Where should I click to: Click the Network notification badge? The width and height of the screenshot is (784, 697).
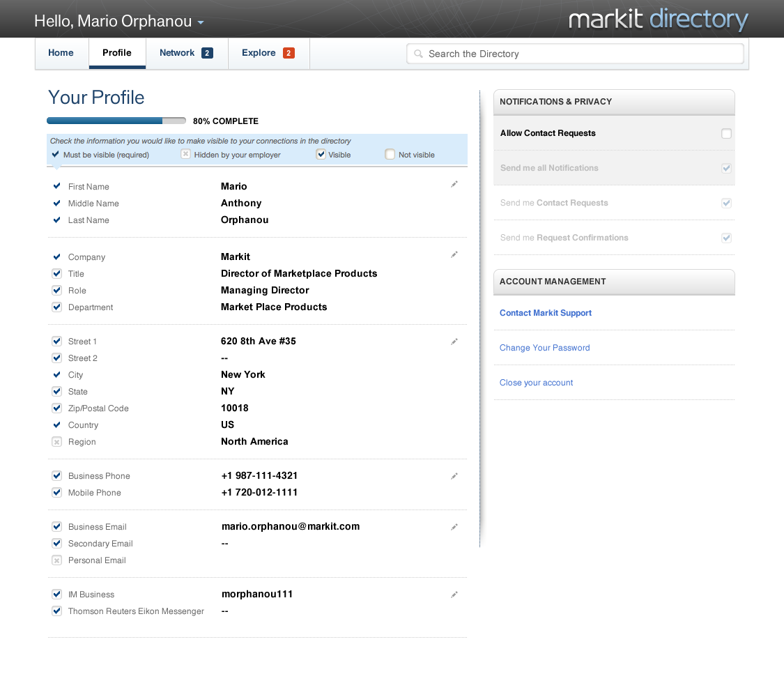point(207,53)
